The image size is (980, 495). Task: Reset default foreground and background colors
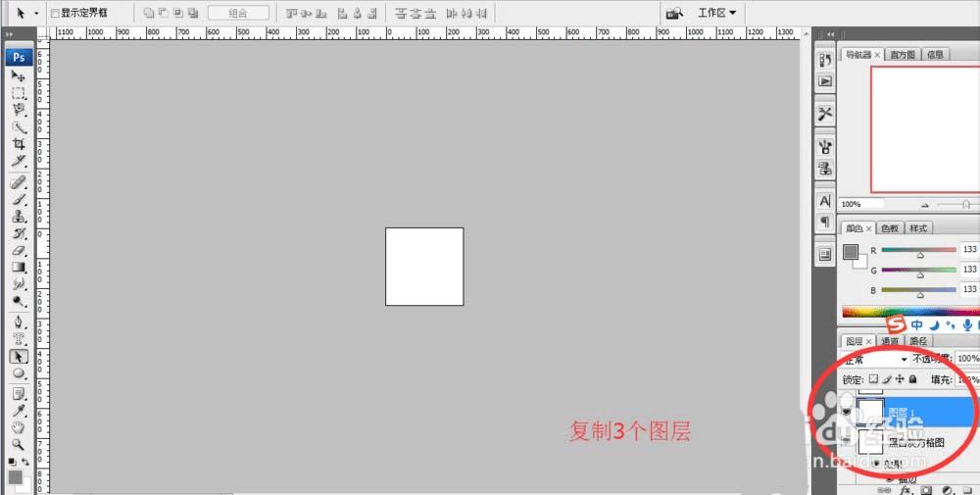[x=12, y=462]
